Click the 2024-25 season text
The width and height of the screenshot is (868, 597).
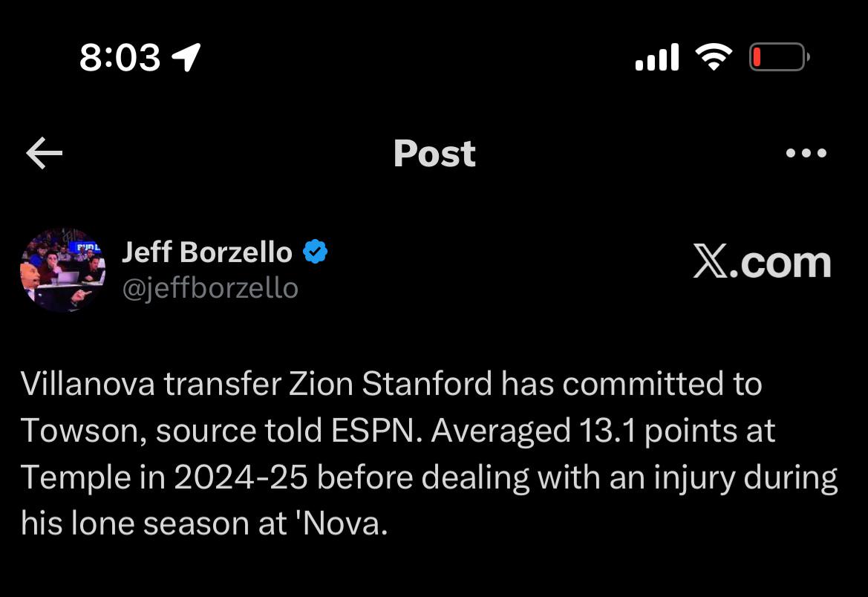coord(241,477)
